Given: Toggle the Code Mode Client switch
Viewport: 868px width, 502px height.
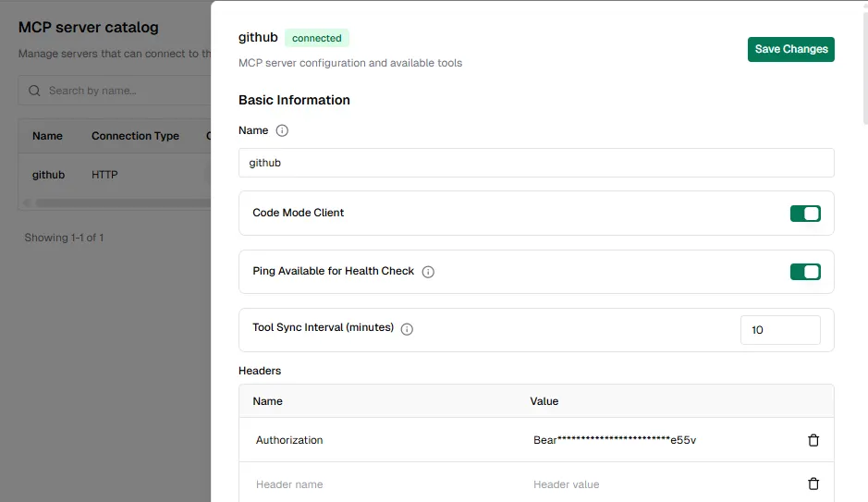Looking at the screenshot, I should click(x=805, y=214).
